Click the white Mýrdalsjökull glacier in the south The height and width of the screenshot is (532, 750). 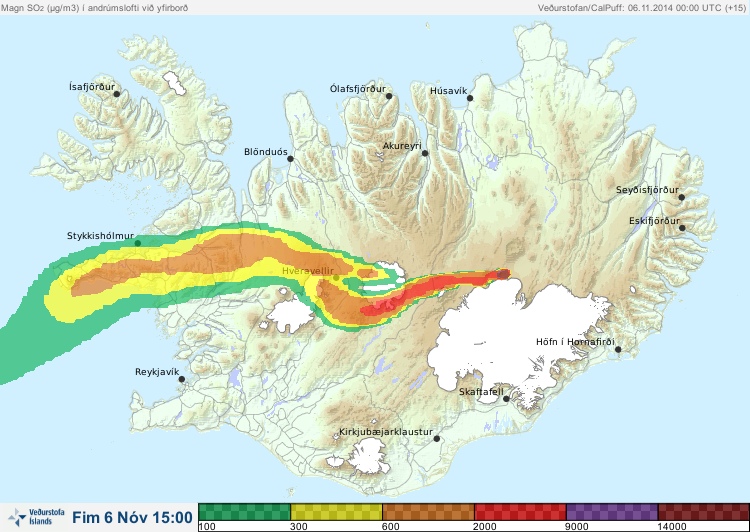(x=367, y=456)
